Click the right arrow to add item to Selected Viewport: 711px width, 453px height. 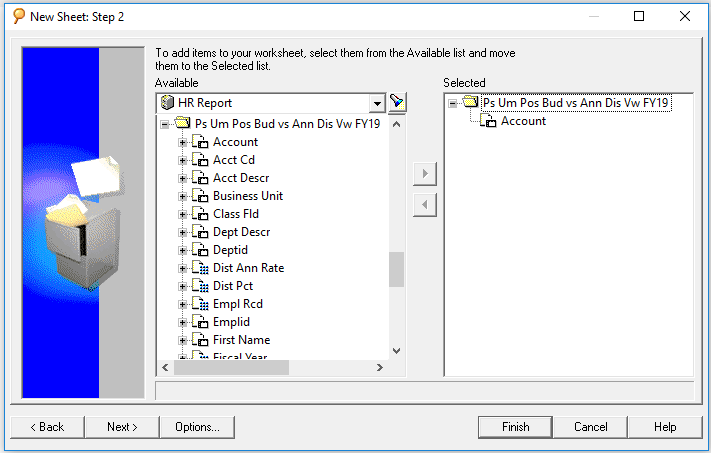pos(425,174)
